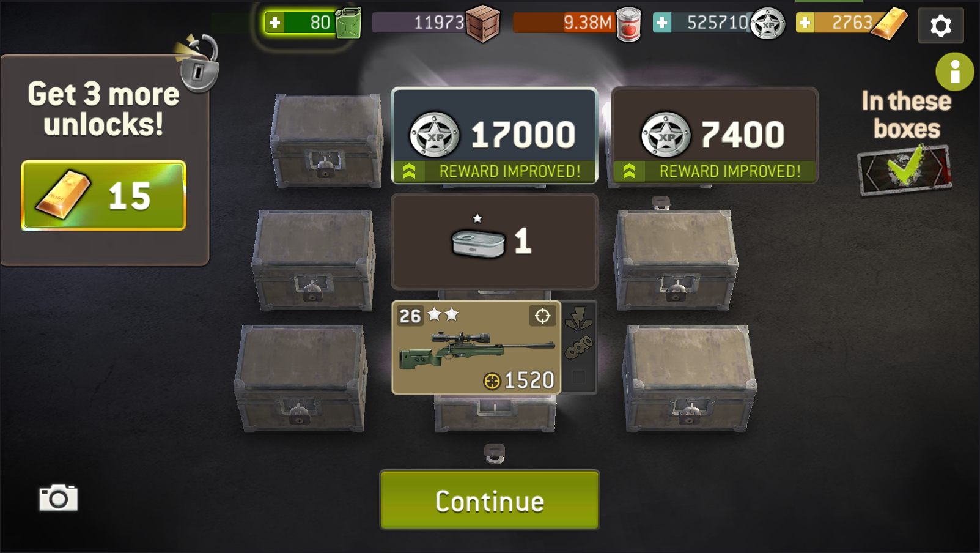Screen dimensions: 980x553
Task: Add more XP with the plus icon
Action: tap(662, 23)
